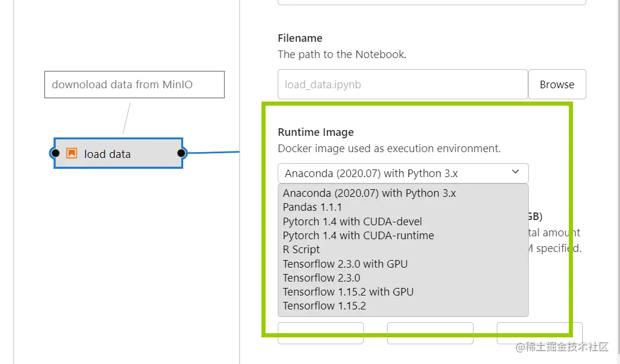This screenshot has width=620, height=364.
Task: Select Anaconda (2020.07) with Python 3.x option
Action: (x=369, y=193)
